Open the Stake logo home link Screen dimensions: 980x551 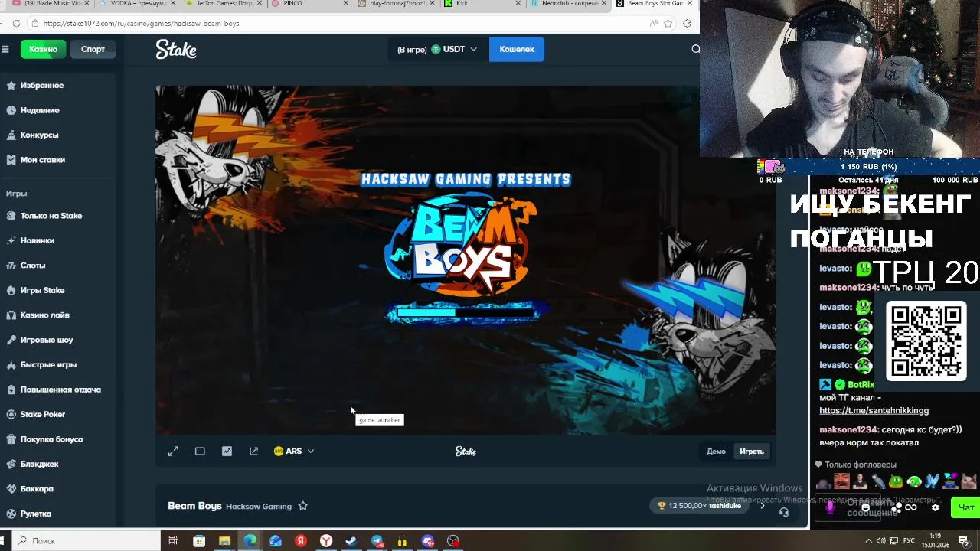(176, 49)
